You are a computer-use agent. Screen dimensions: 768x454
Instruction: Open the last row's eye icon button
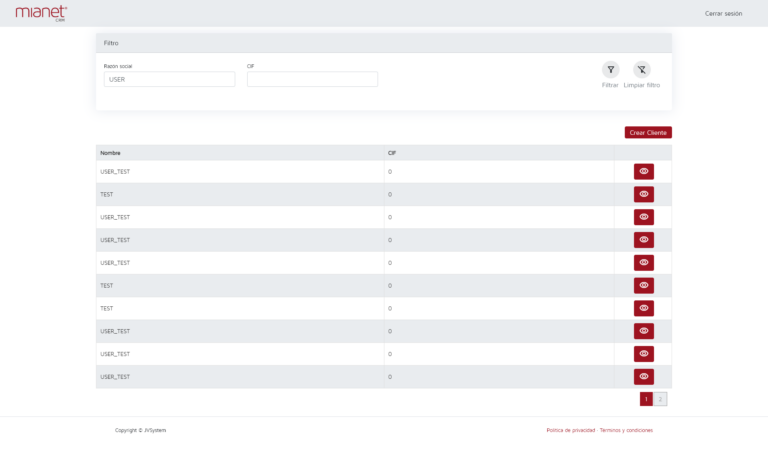(x=643, y=377)
